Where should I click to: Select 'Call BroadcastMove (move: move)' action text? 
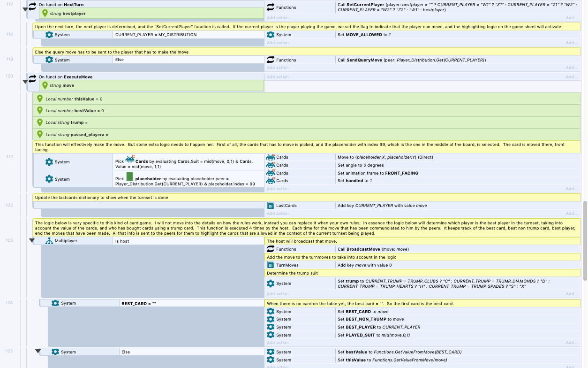(x=373, y=249)
